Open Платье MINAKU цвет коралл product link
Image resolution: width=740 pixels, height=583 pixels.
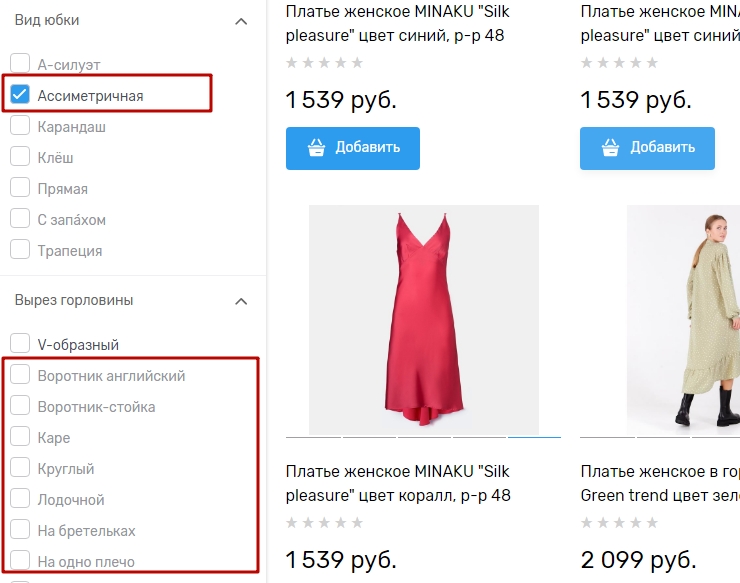coord(397,483)
